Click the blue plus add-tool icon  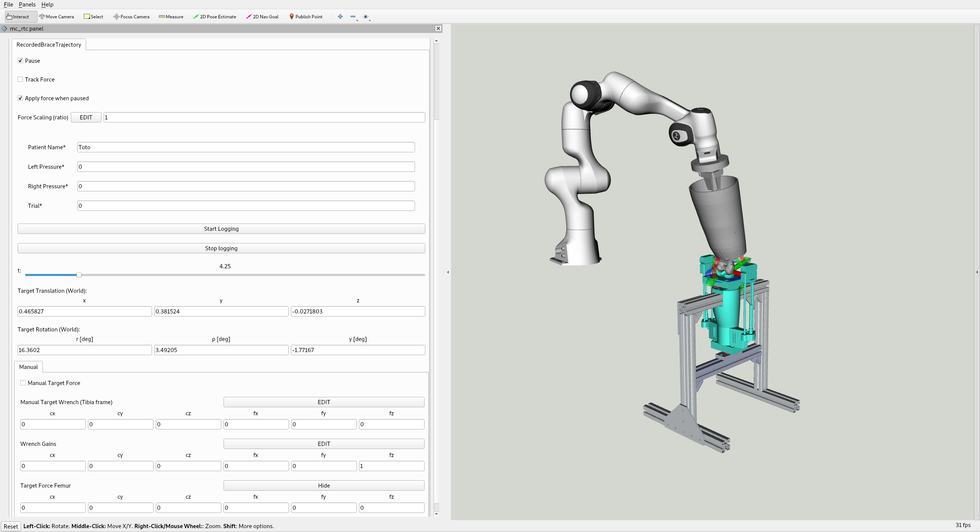point(340,16)
